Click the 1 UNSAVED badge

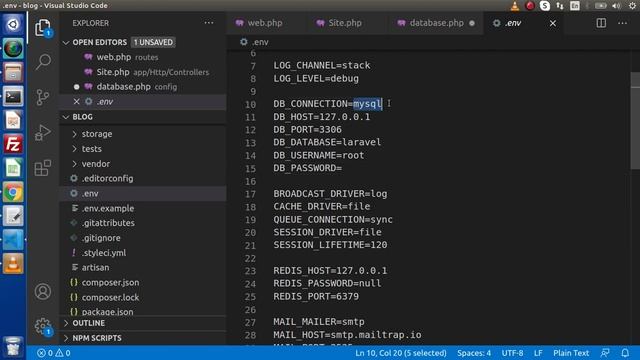tap(153, 42)
